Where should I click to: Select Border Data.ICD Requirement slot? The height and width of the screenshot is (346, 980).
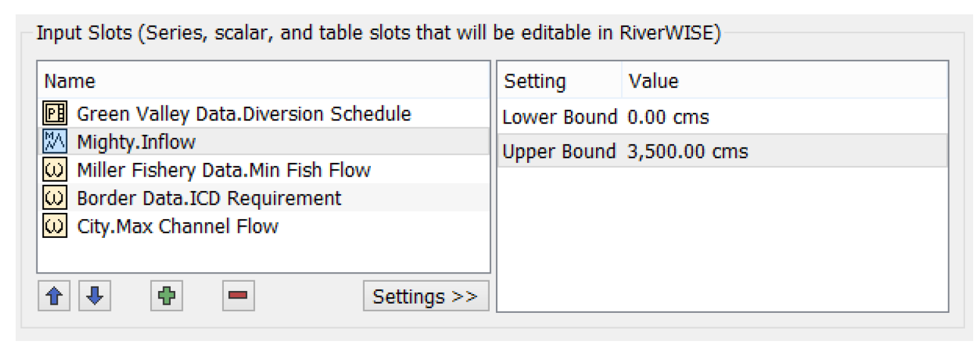[263, 198]
